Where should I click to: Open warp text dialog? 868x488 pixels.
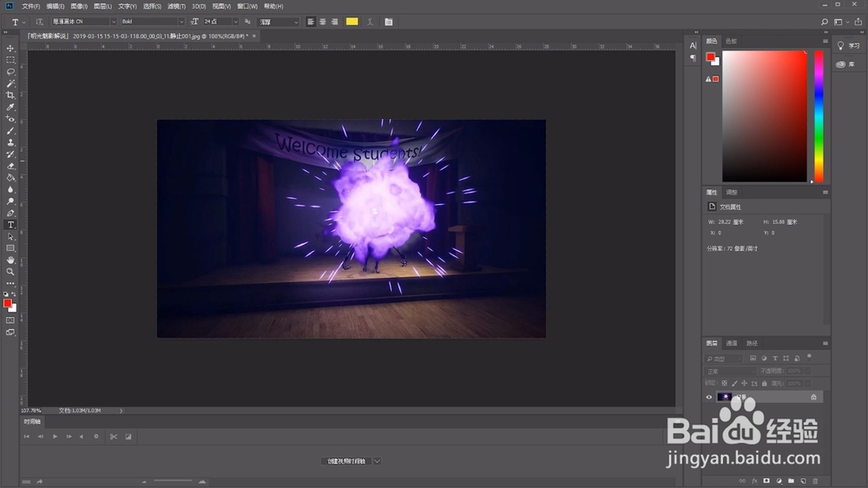pos(370,22)
